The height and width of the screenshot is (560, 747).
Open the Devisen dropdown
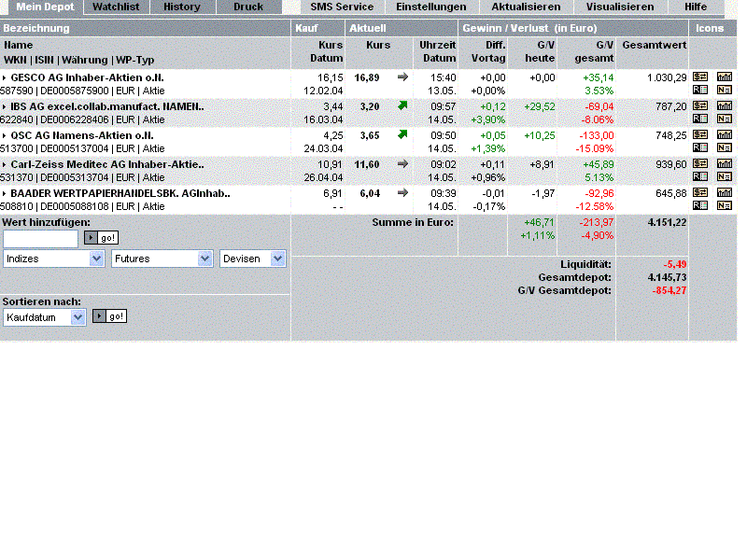pyautogui.click(x=252, y=259)
